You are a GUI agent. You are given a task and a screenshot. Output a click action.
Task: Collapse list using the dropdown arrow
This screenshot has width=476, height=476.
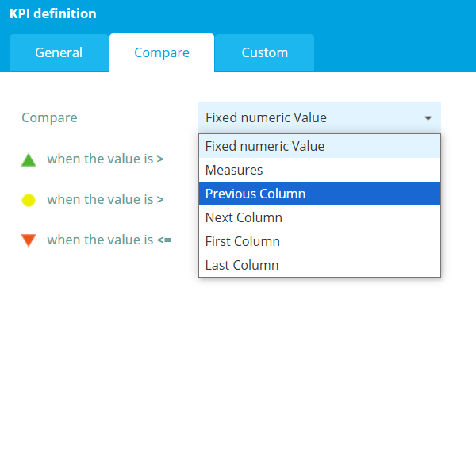click(x=428, y=118)
